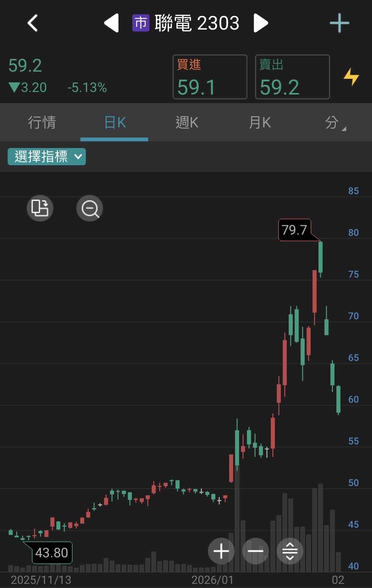Viewport: 372px width, 588px height.
Task: Tap the 買進 59.1 buy box
Action: click(x=210, y=77)
